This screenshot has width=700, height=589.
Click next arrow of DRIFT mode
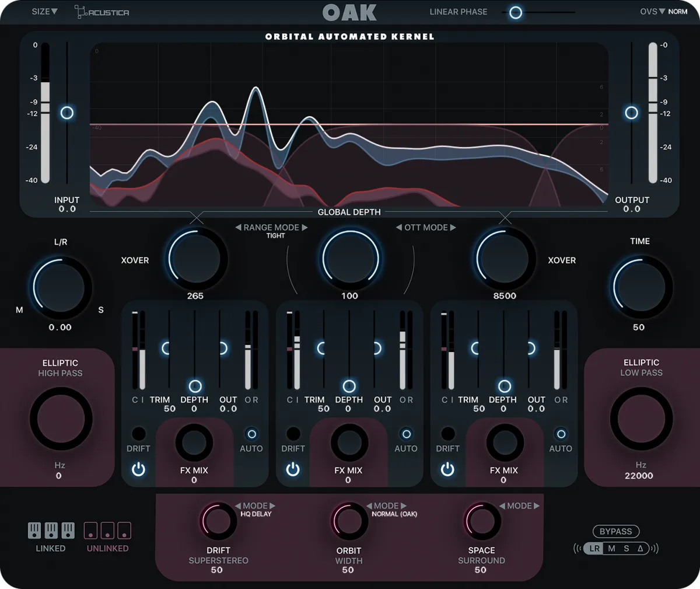272,506
